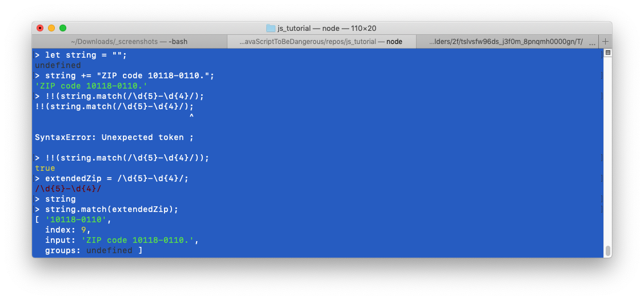Click the mark bracket right of 'extendedZip =' line
This screenshot has height=300, width=644.
tap(602, 178)
